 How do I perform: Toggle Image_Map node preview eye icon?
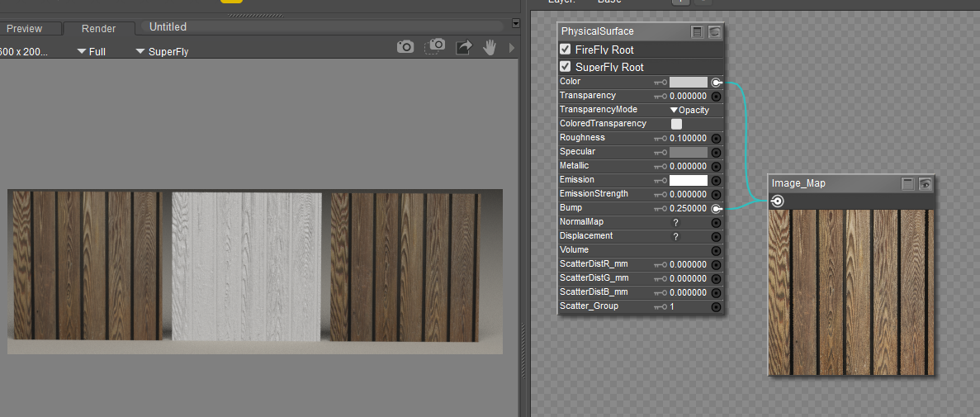[x=926, y=184]
